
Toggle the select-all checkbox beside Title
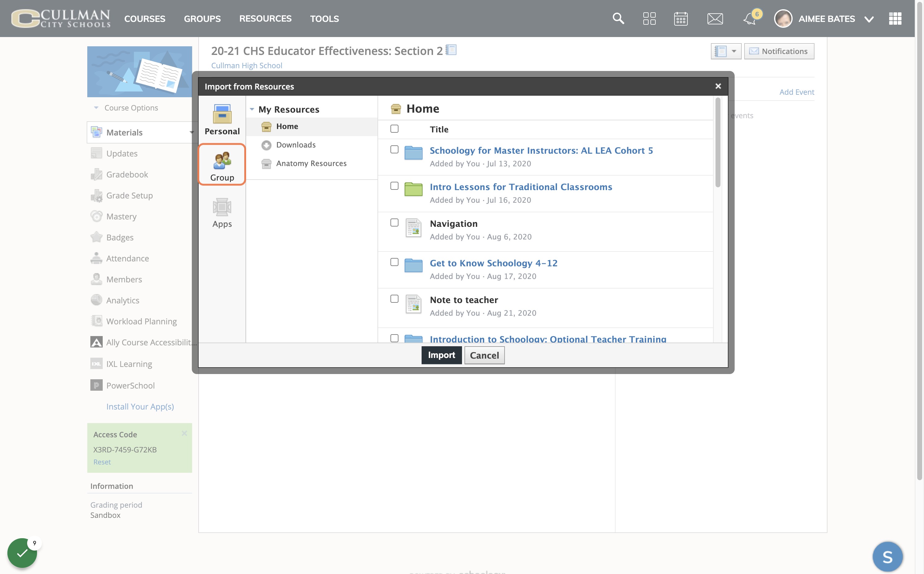click(394, 129)
